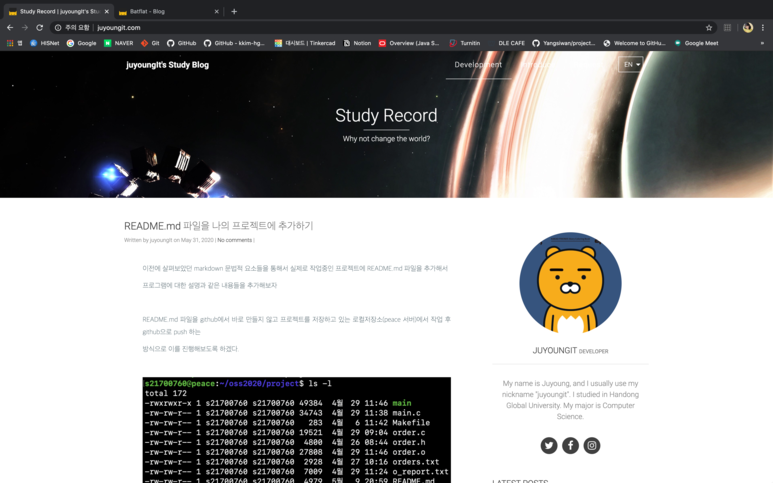773x483 pixels.
Task: Click the Study Record hero heading
Action: click(386, 115)
